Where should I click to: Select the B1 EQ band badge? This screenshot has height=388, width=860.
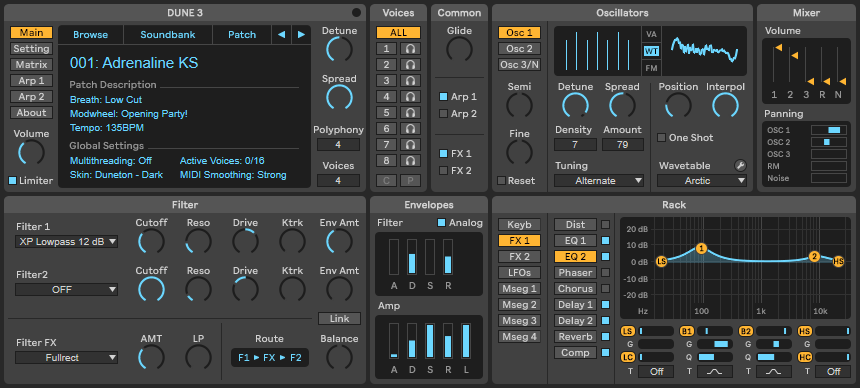pyautogui.click(x=686, y=331)
